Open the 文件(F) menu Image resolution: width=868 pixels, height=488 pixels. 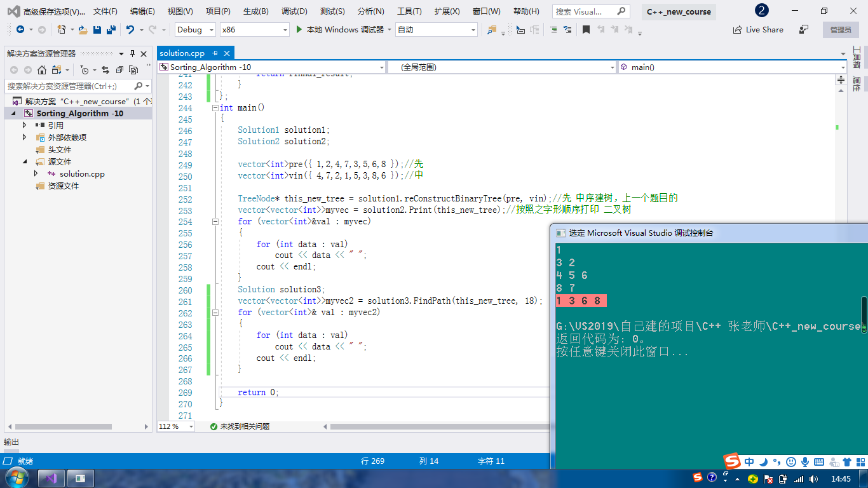tap(105, 11)
